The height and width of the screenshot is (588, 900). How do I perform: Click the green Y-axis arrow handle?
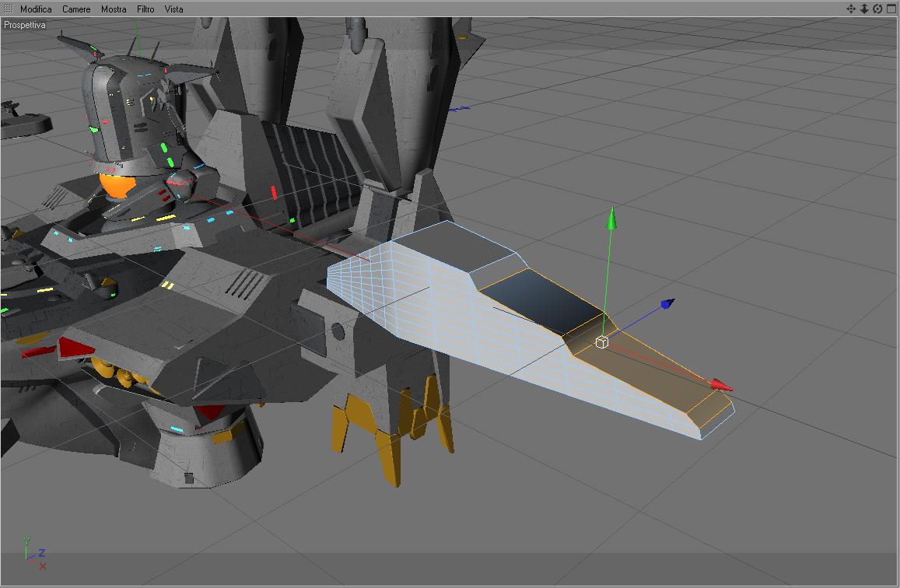612,219
